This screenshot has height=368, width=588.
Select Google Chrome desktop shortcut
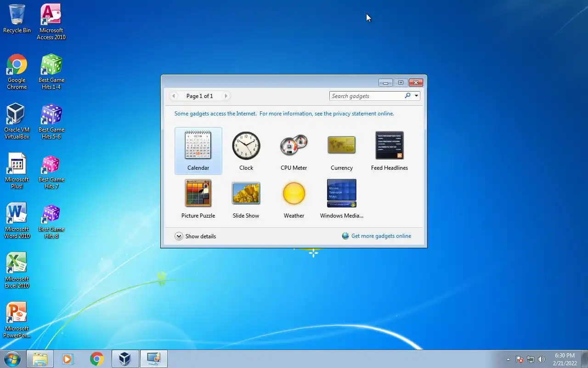click(17, 72)
